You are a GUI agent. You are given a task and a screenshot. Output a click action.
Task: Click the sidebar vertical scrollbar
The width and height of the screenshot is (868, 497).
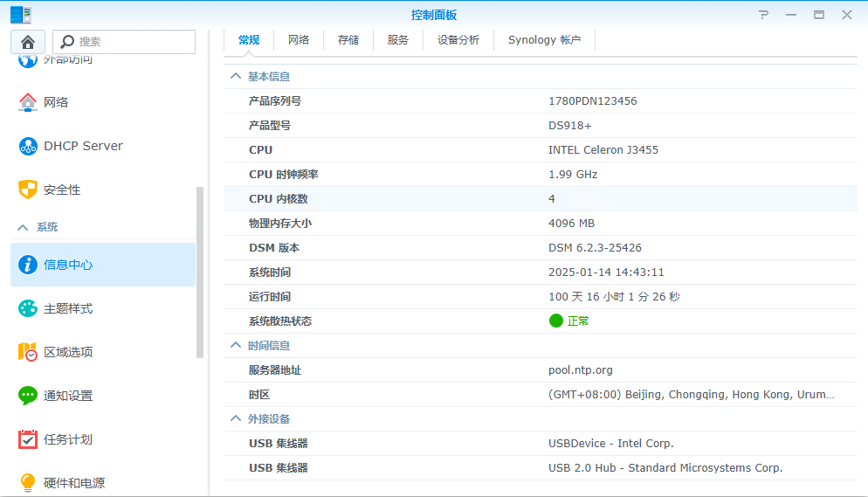200,273
